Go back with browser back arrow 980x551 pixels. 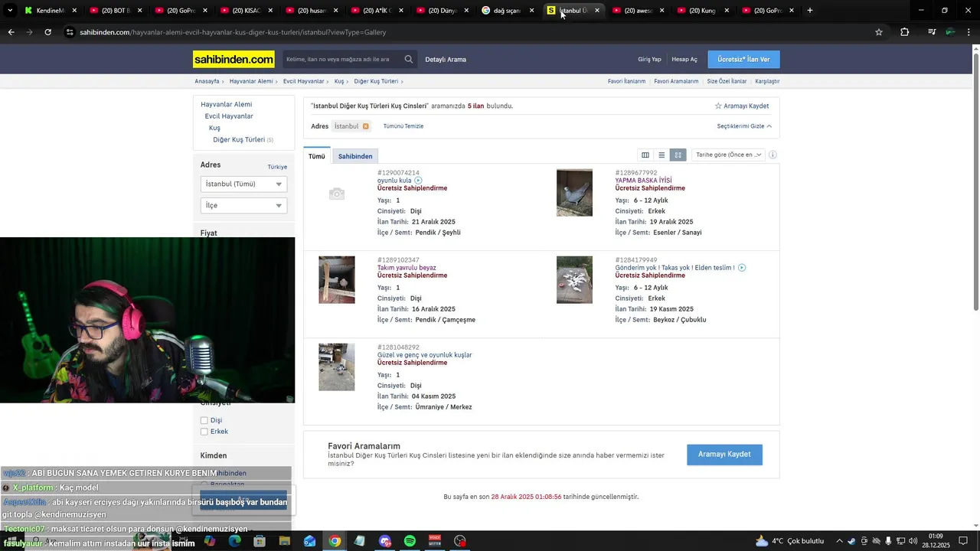pos(11,32)
